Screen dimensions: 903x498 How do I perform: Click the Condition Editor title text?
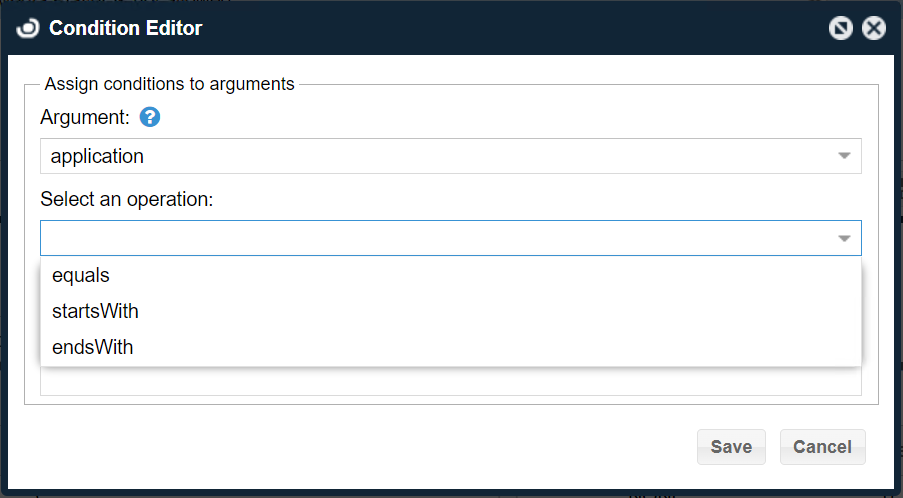pos(126,28)
